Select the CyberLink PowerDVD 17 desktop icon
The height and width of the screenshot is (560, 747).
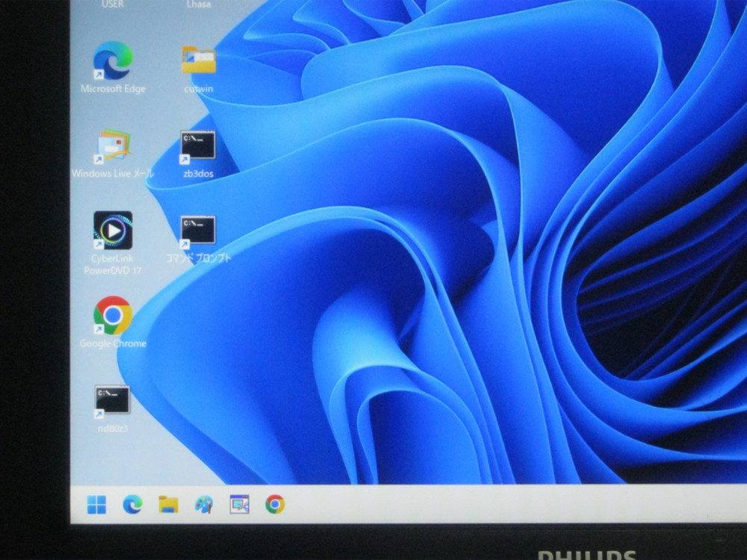pos(113,231)
